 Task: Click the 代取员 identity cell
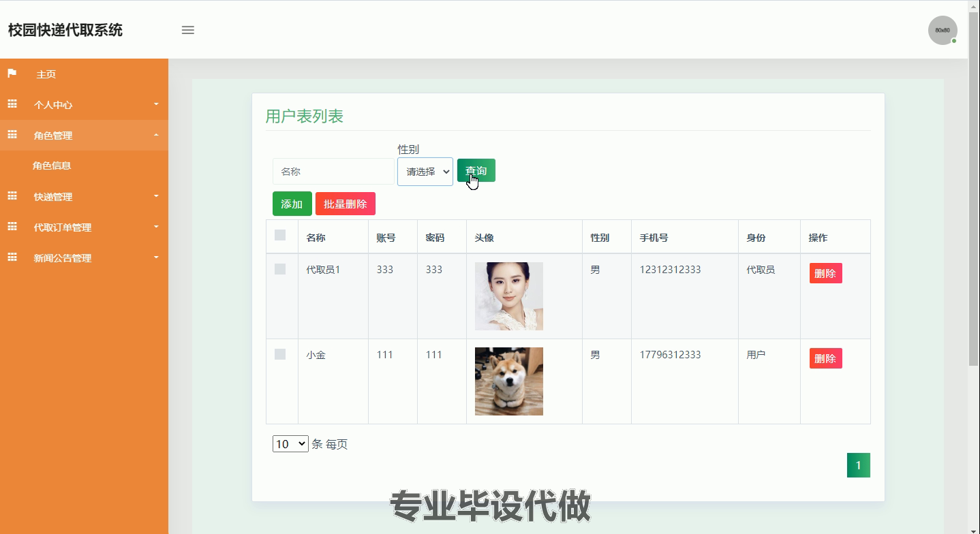[761, 270]
